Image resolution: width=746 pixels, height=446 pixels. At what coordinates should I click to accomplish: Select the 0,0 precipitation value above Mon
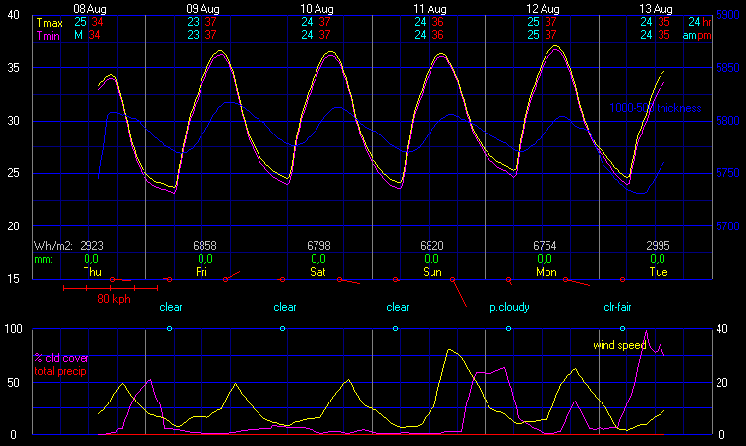point(544,259)
